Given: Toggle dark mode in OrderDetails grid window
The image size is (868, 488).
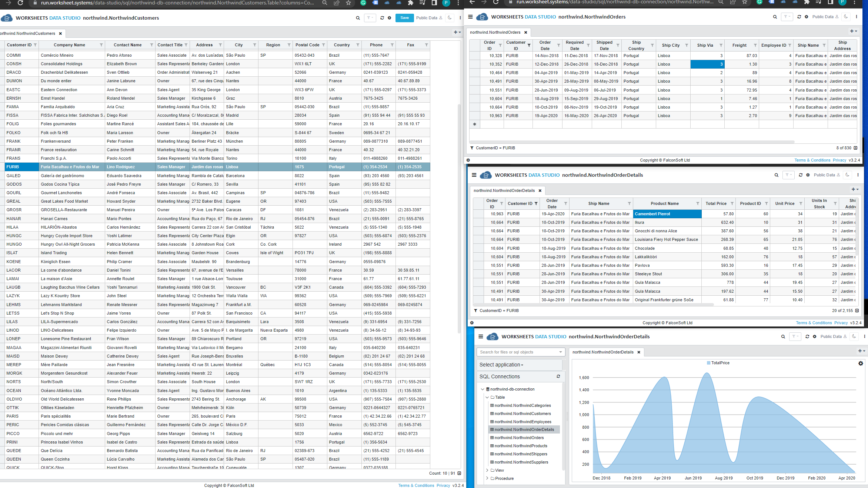Looking at the screenshot, I should [848, 175].
